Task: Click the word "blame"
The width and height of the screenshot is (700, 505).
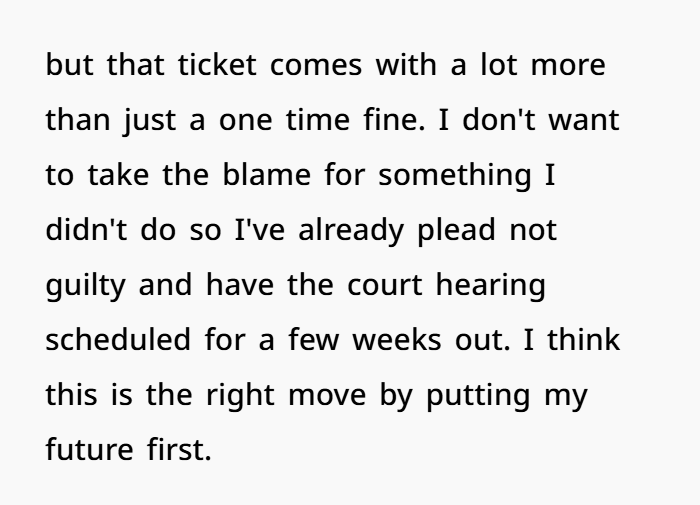Action: point(266,174)
